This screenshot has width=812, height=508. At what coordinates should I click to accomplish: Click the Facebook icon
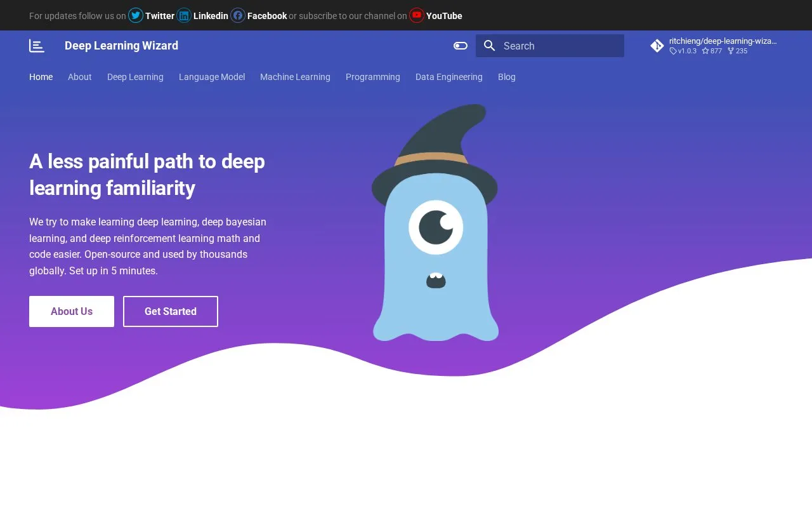[x=238, y=15]
